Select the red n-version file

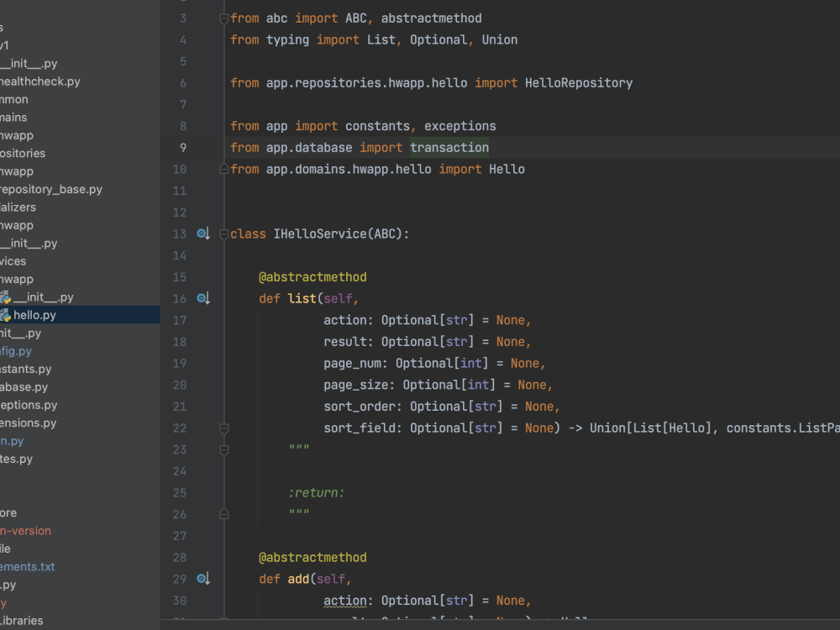(x=26, y=530)
